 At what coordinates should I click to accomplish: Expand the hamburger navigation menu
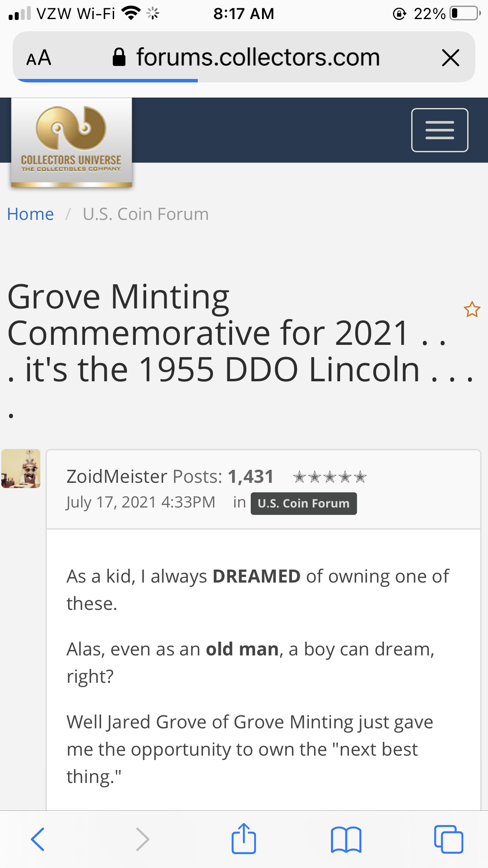(x=439, y=130)
